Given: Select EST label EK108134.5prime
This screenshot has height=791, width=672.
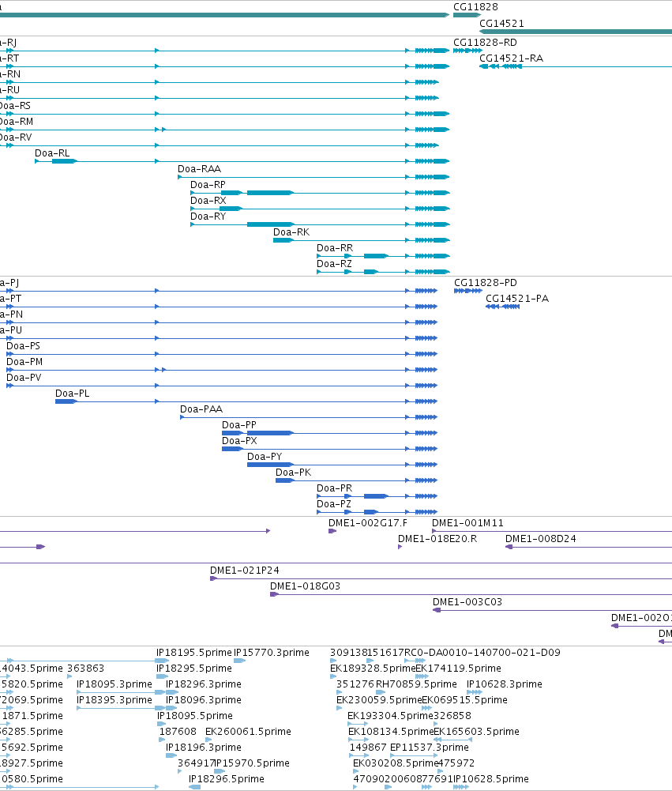Looking at the screenshot, I should tap(391, 732).
